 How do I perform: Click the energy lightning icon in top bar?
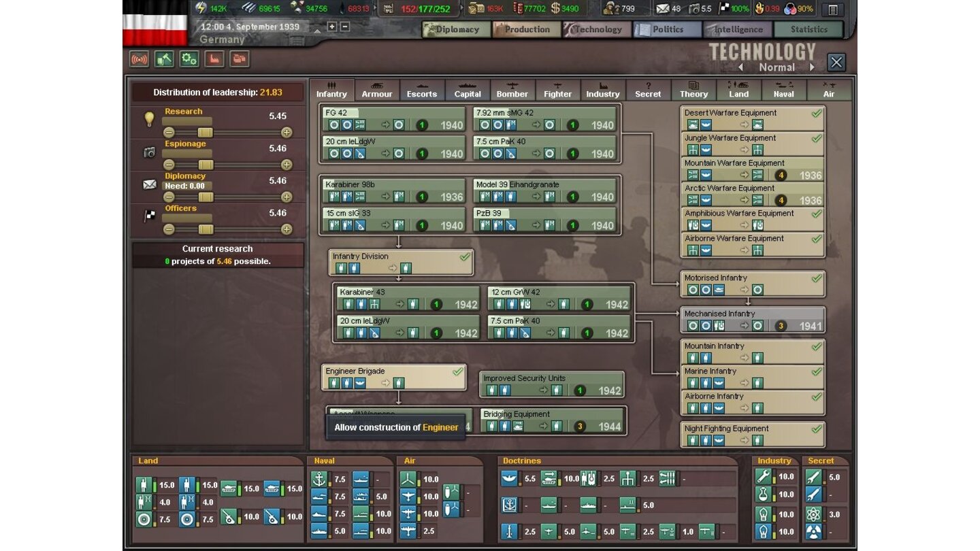[200, 8]
